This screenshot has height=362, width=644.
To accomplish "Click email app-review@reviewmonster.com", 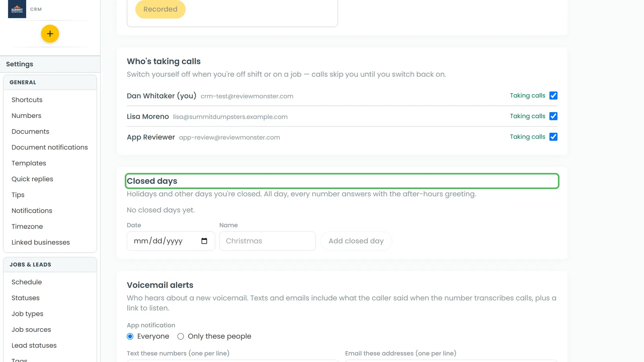I will (229, 137).
